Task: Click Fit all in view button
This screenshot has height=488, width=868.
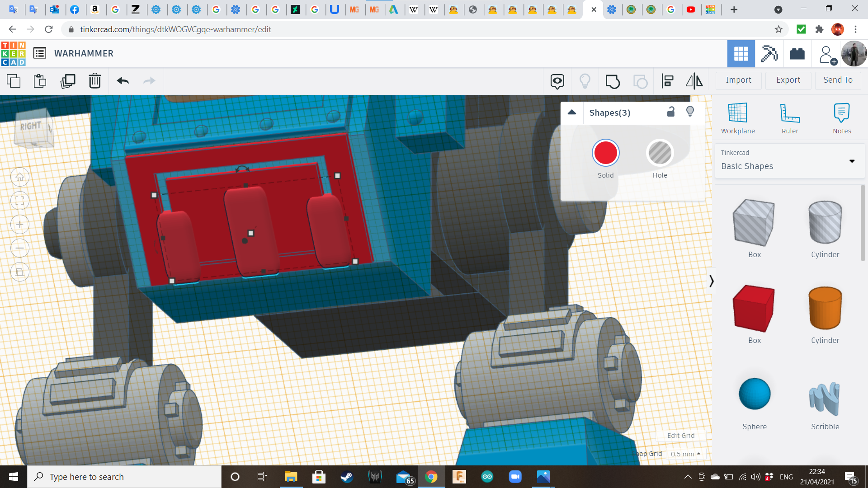Action: pos(20,201)
